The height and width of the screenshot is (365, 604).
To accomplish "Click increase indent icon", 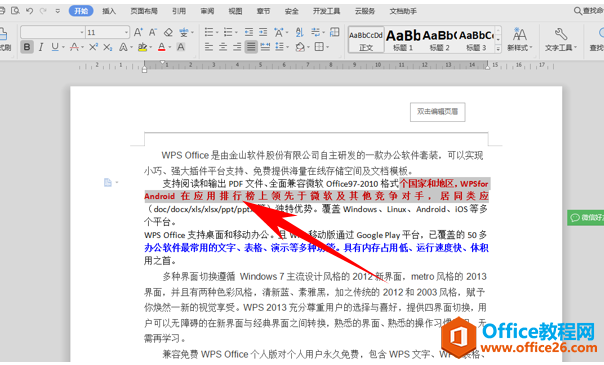I will 263,32.
